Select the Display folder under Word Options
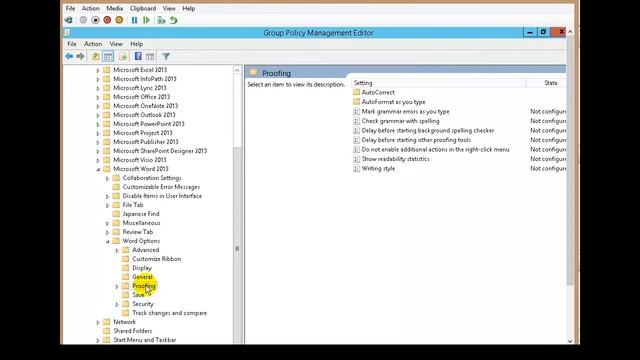Viewport: 640px width, 360px height. [x=142, y=268]
